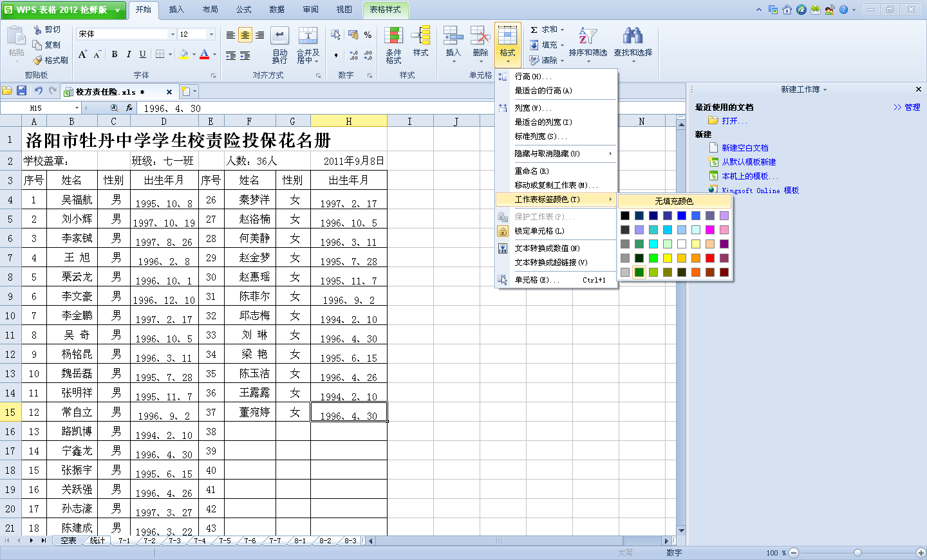Click the 查找和选择 binoculars icon

pyautogui.click(x=634, y=39)
